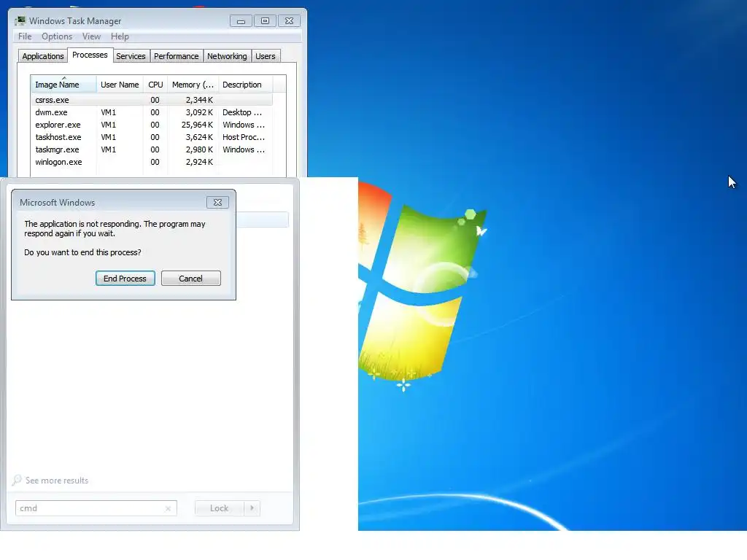Maximize the Task Manager window

265,21
